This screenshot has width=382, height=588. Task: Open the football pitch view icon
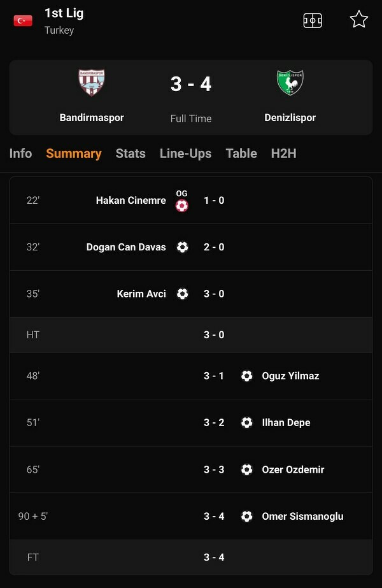[x=313, y=20]
